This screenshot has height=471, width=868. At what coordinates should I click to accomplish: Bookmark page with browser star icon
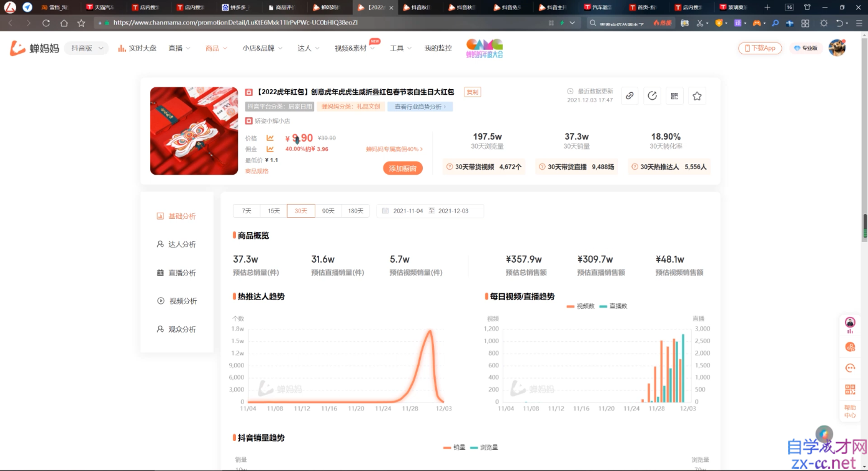81,22
